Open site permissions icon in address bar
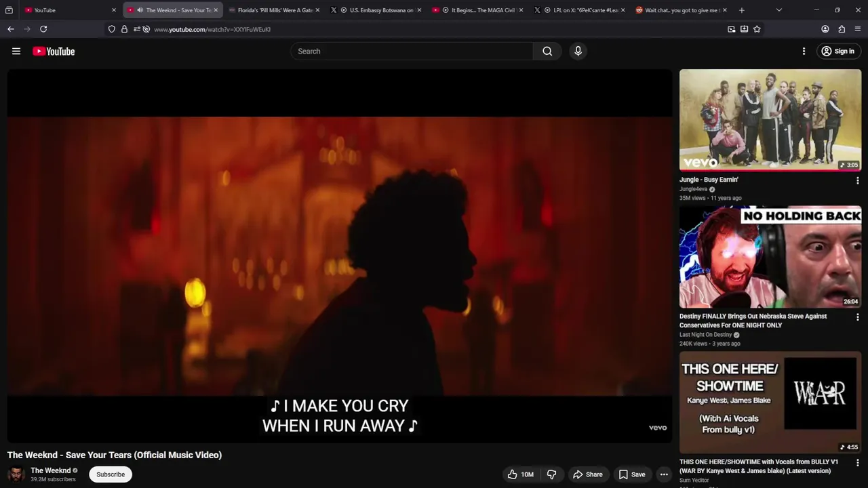This screenshot has height=488, width=868. (136, 29)
